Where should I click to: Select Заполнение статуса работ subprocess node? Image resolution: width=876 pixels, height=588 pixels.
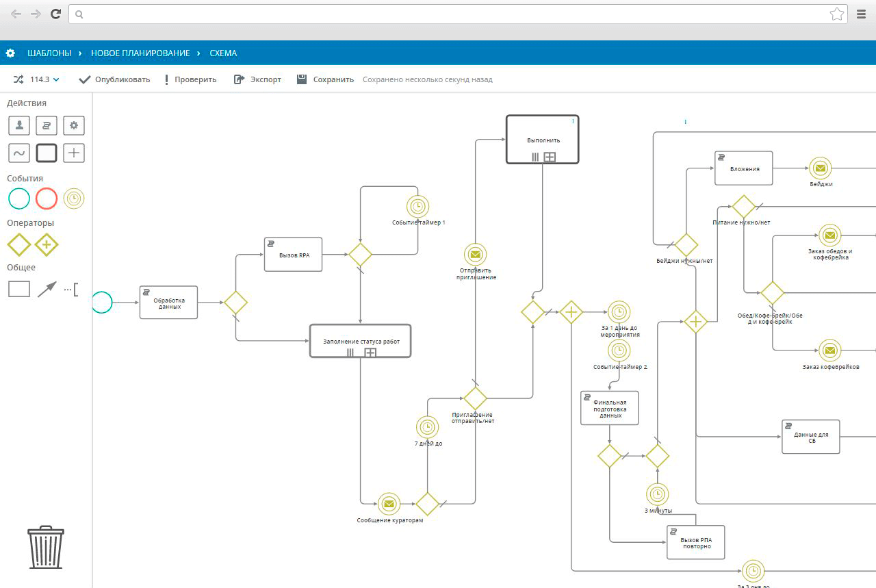pos(361,341)
